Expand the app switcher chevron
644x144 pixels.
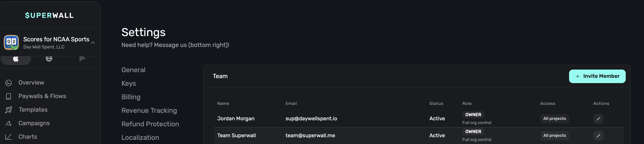[93, 43]
